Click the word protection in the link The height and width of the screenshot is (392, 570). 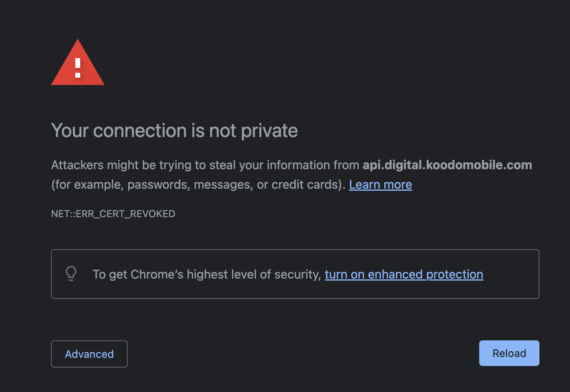454,274
